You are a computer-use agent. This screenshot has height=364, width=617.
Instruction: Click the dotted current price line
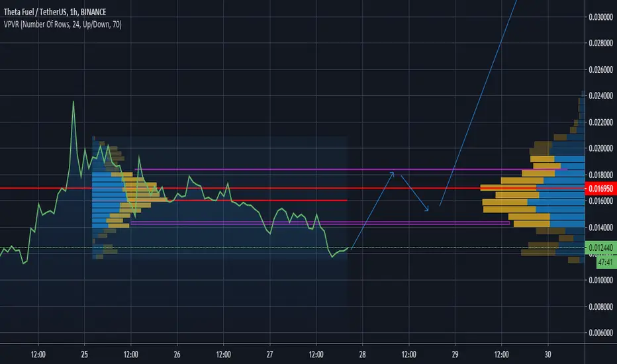tap(293, 248)
